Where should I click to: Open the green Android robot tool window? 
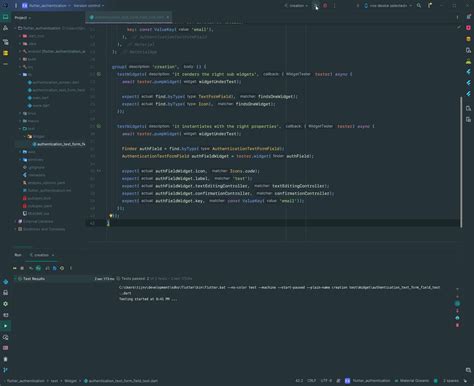click(x=468, y=61)
